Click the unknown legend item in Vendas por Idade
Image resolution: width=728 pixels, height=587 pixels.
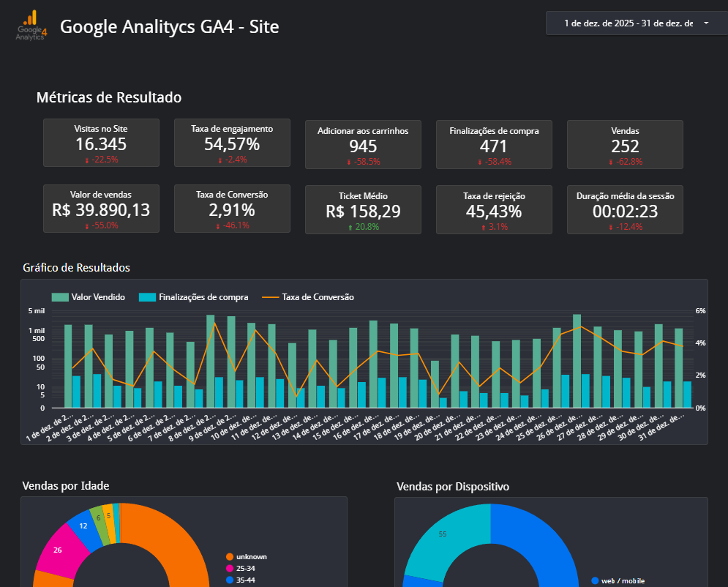[247, 557]
